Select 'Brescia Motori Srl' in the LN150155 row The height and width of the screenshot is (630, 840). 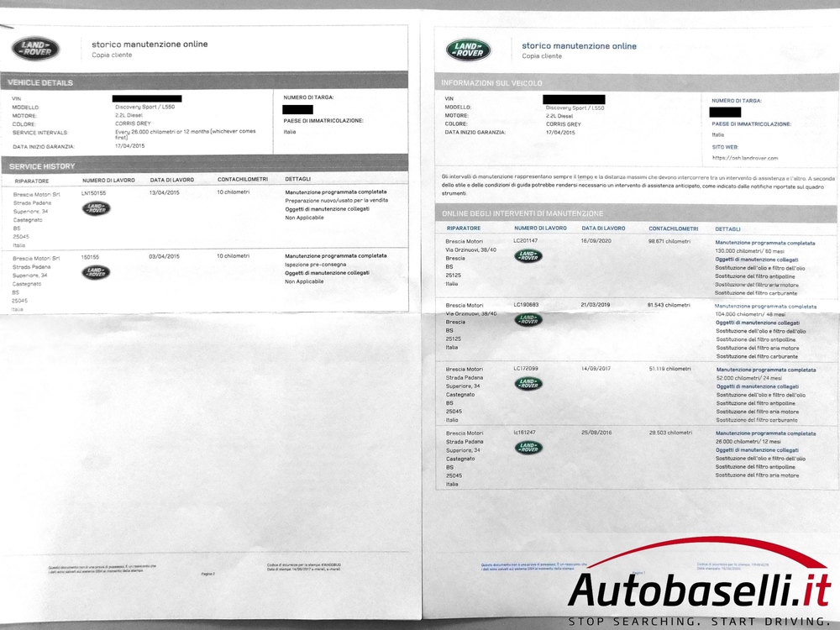pos(37,195)
